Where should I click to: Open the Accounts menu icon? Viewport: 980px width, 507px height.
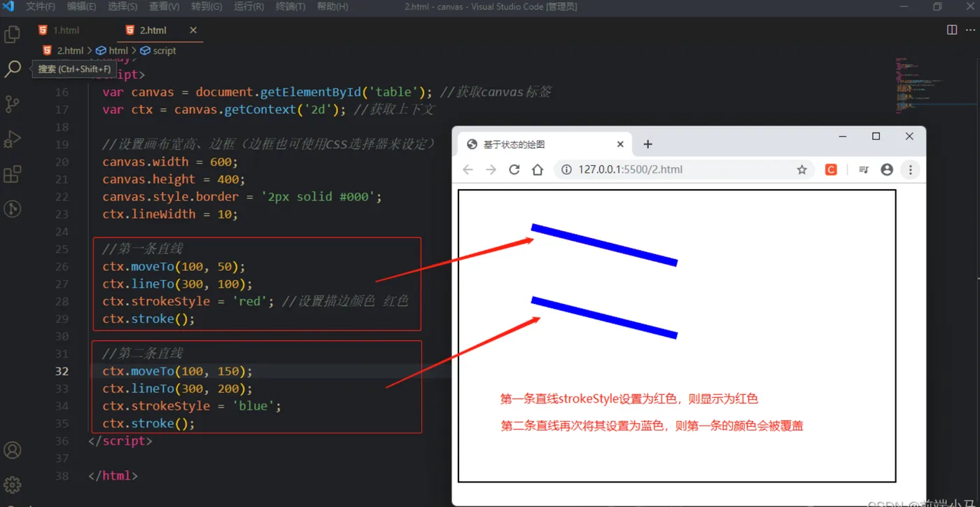[x=13, y=450]
